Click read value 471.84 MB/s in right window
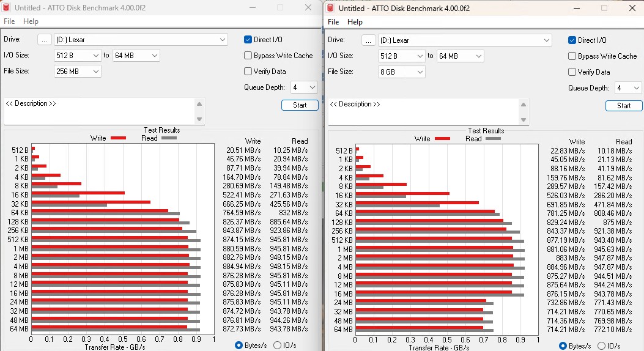The image size is (644, 351). [x=613, y=204]
